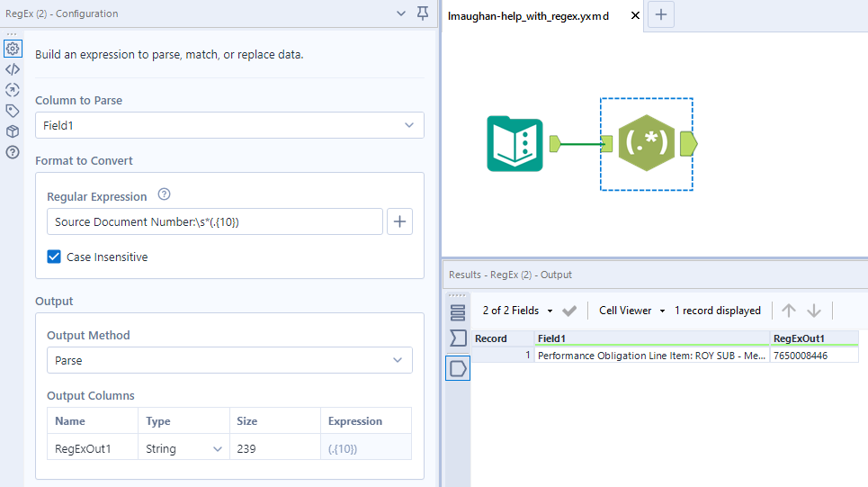Open the Output Method dropdown

coord(229,360)
